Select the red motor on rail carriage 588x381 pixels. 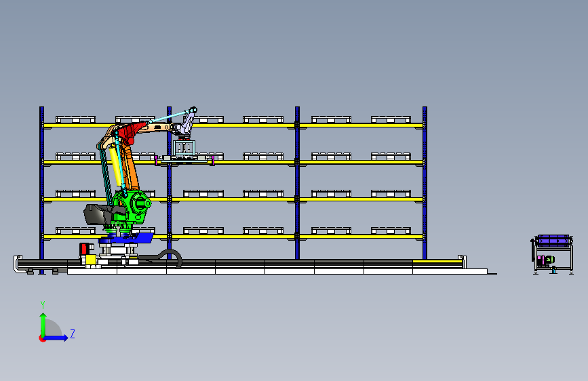pyautogui.click(x=84, y=249)
